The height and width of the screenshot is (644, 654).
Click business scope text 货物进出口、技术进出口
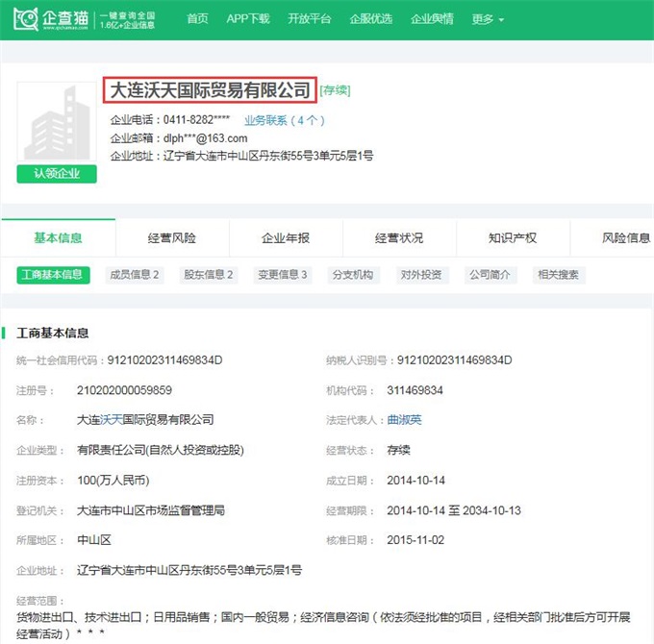coord(79,617)
